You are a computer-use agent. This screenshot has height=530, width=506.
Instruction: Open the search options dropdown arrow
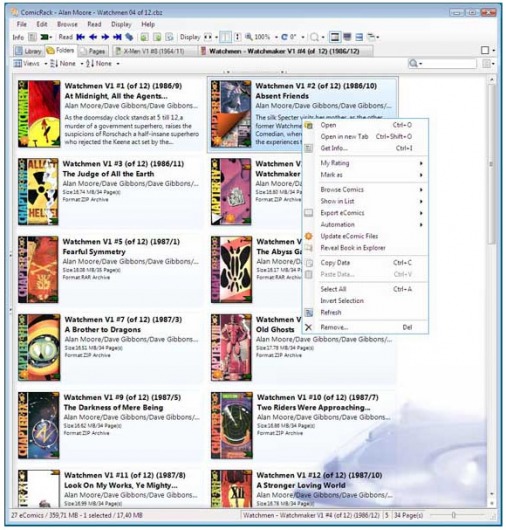pos(420,64)
